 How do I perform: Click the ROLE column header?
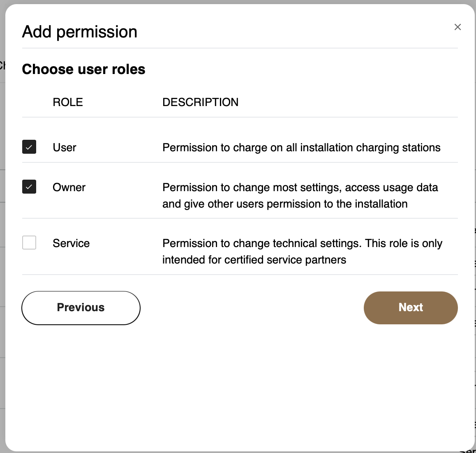(68, 102)
